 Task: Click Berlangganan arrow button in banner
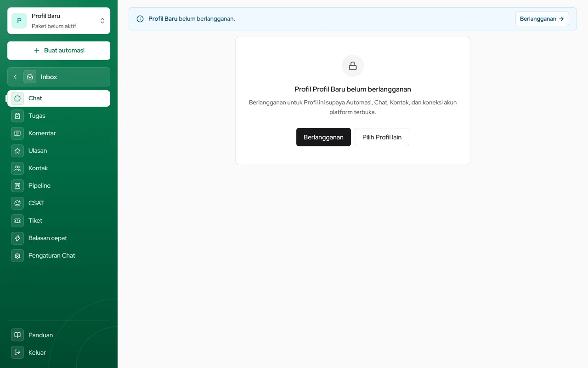coord(542,19)
